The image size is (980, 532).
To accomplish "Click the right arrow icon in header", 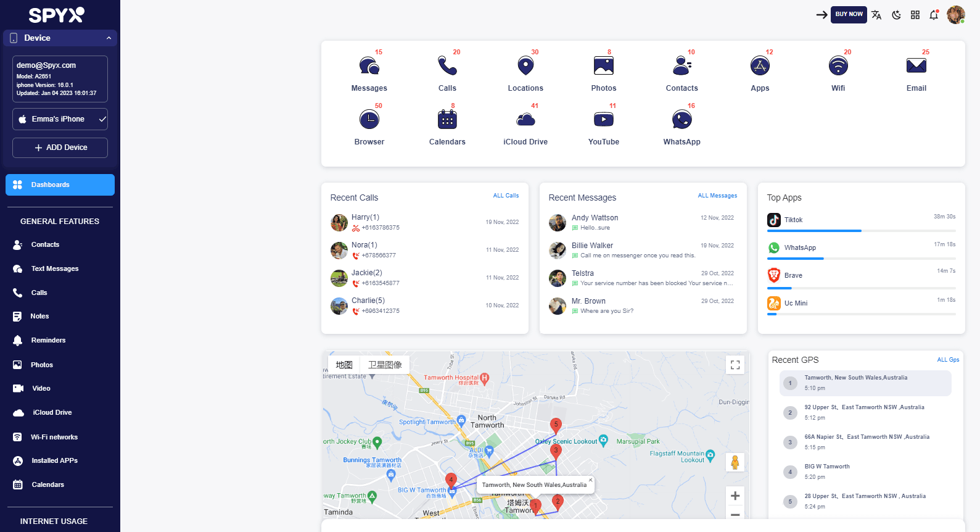I will [x=821, y=15].
